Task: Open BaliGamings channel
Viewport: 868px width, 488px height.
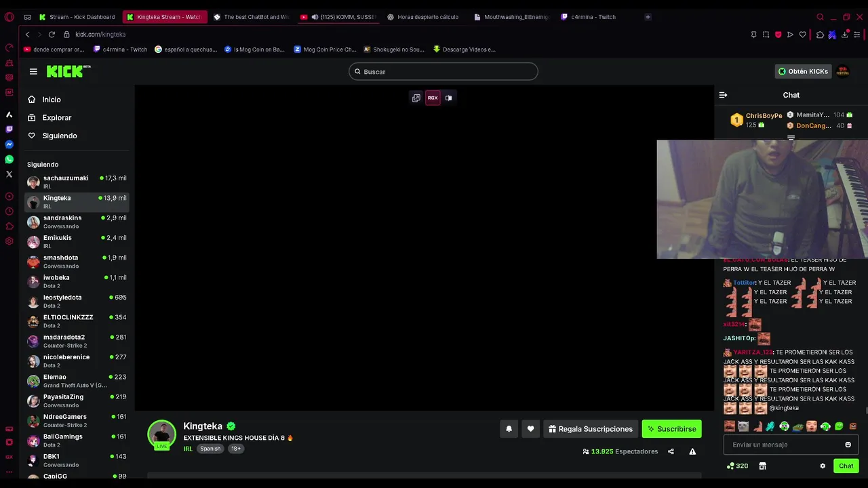Action: (77, 440)
